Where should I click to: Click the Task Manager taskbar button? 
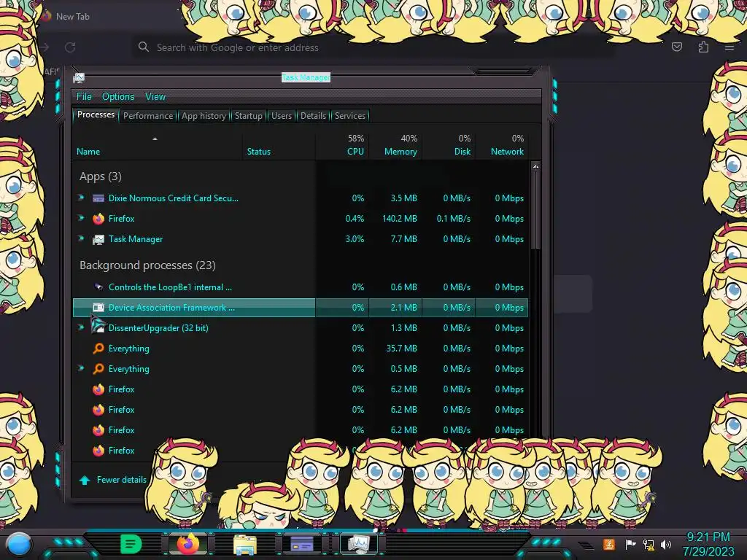[359, 544]
